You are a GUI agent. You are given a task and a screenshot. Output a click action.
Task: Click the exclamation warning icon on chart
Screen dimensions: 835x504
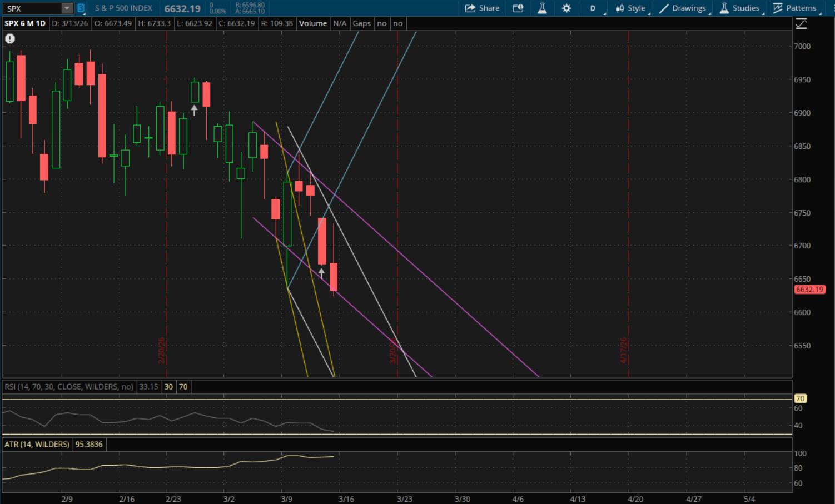point(10,39)
